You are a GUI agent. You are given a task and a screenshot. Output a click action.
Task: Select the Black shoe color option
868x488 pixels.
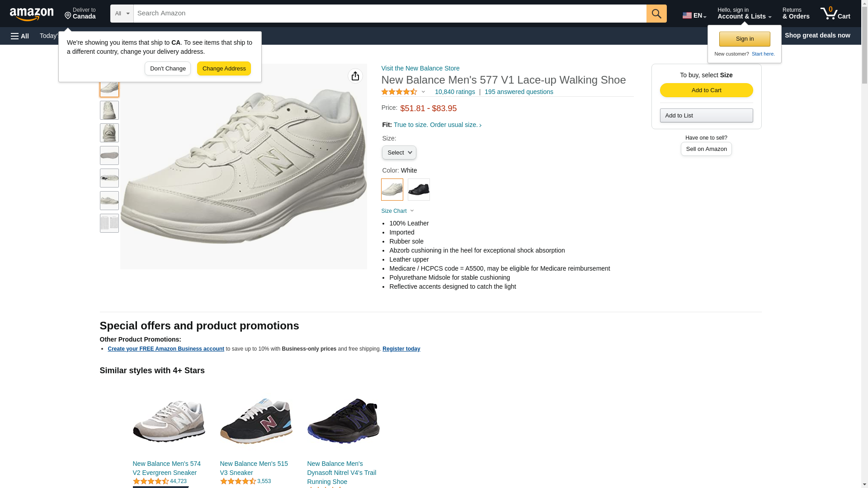pos(419,189)
